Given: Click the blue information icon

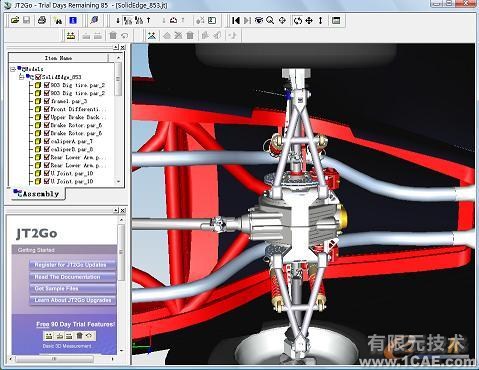Looking at the screenshot, I should (x=73, y=20).
